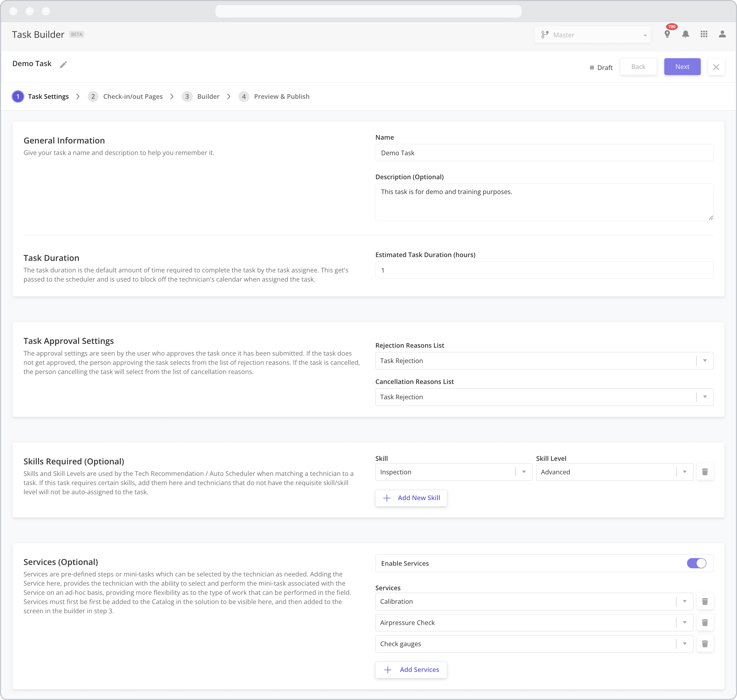
Task: Delete the Check gauges service
Action: tap(705, 644)
